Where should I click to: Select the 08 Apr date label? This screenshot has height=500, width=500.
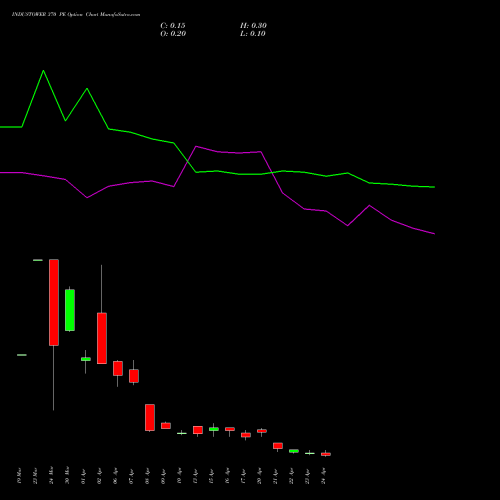[x=148, y=476]
